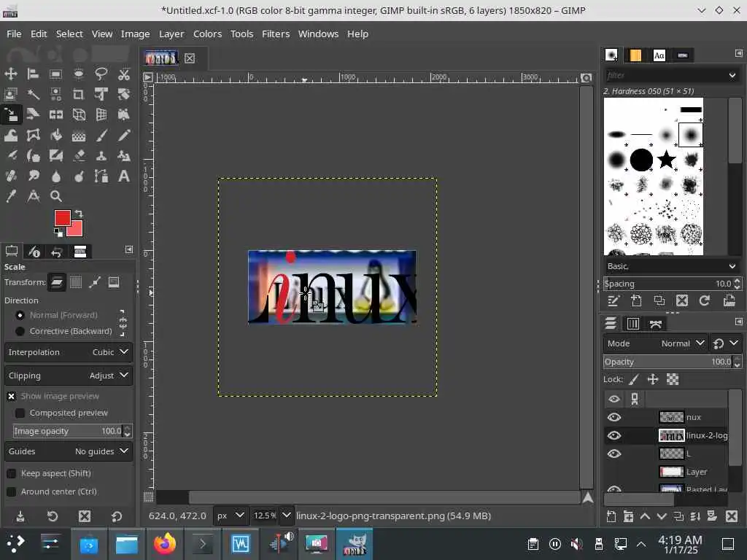Open px units dropdown
The height and width of the screenshot is (560, 747).
pyautogui.click(x=231, y=516)
